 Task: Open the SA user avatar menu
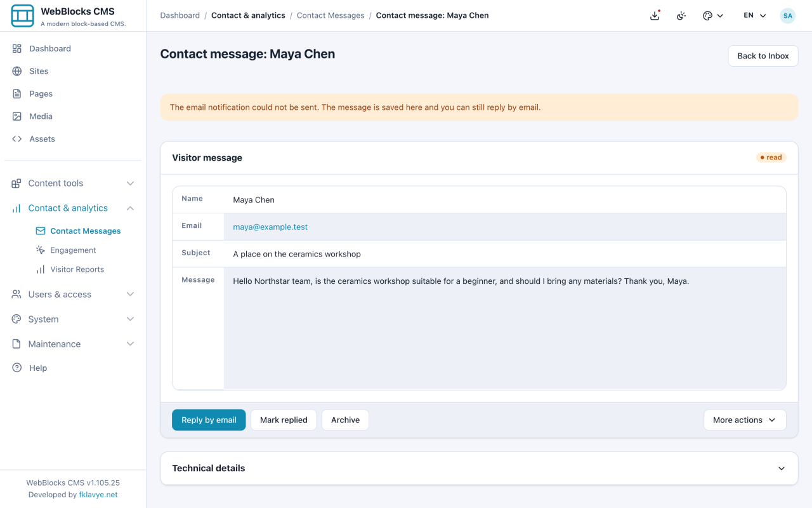point(787,16)
